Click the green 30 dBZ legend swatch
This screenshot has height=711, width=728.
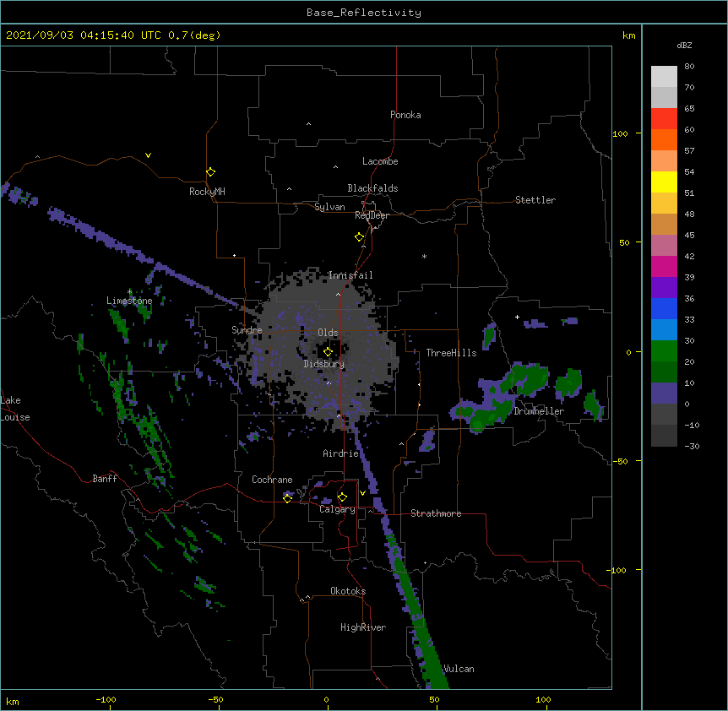coord(664,351)
